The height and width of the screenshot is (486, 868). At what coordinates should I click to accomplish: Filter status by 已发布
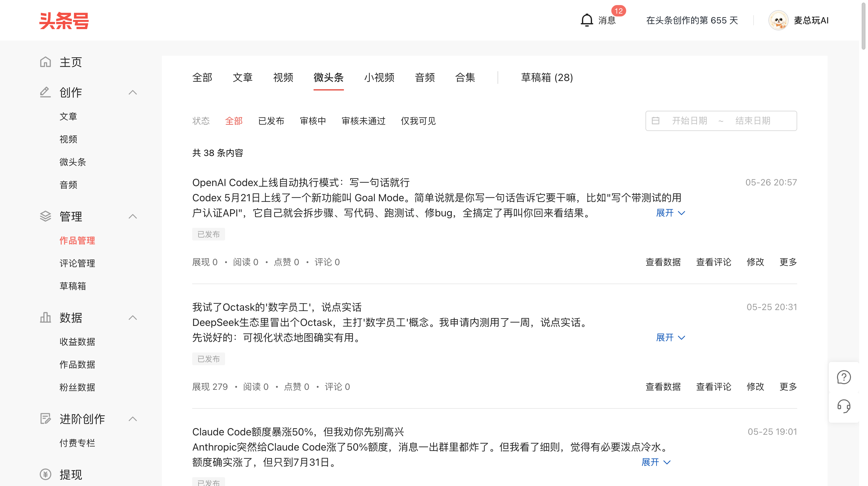(x=271, y=121)
